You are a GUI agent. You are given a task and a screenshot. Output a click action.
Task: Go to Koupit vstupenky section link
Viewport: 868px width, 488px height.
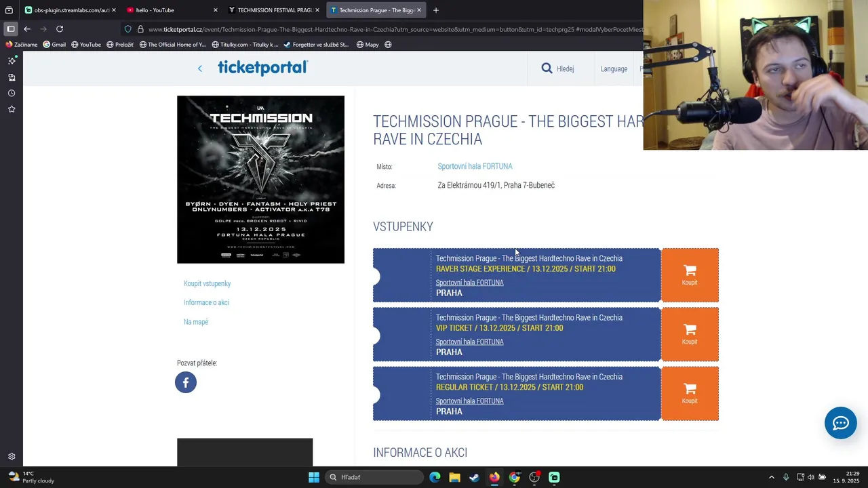[x=207, y=283]
